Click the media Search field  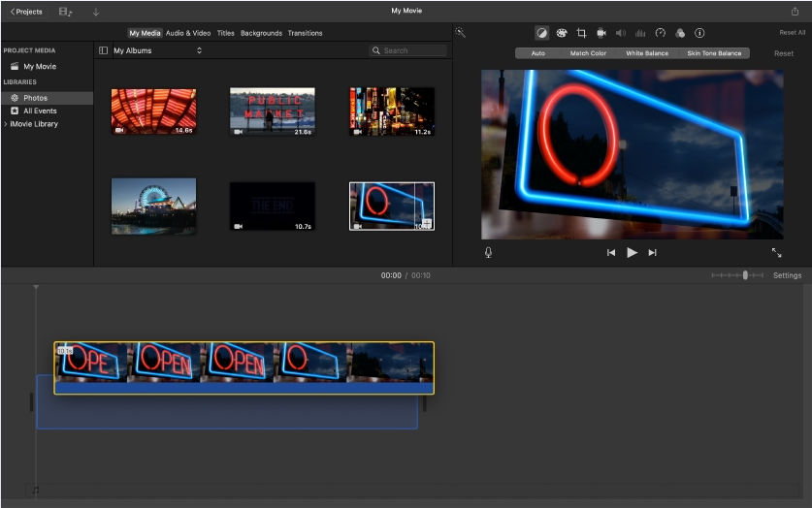coord(408,50)
